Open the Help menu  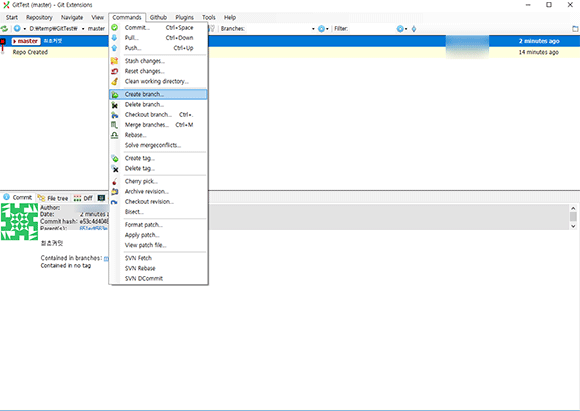pos(230,17)
